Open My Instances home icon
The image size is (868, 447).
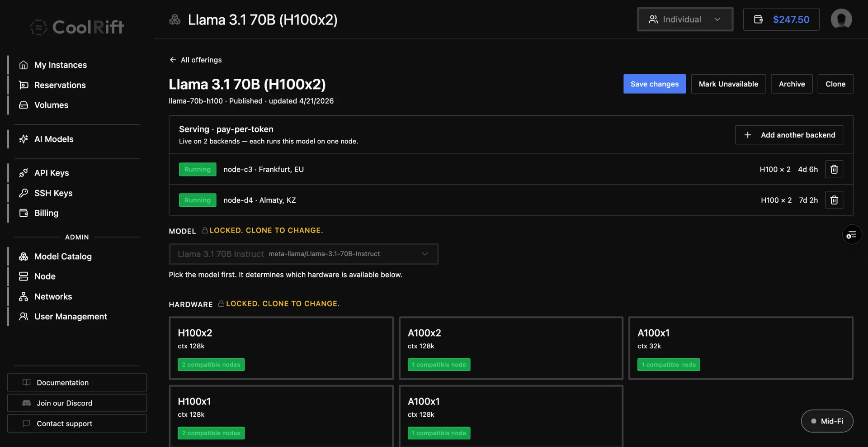pos(24,65)
